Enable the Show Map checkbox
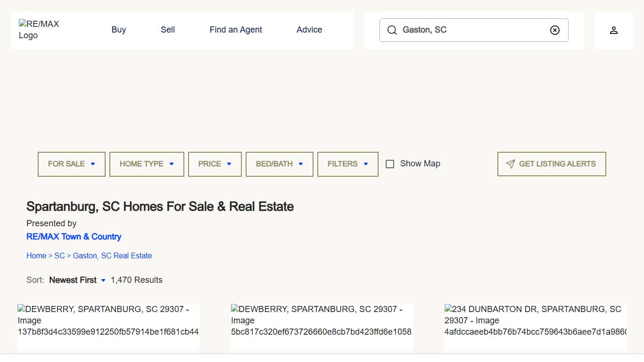This screenshot has height=362, width=644. (x=390, y=164)
